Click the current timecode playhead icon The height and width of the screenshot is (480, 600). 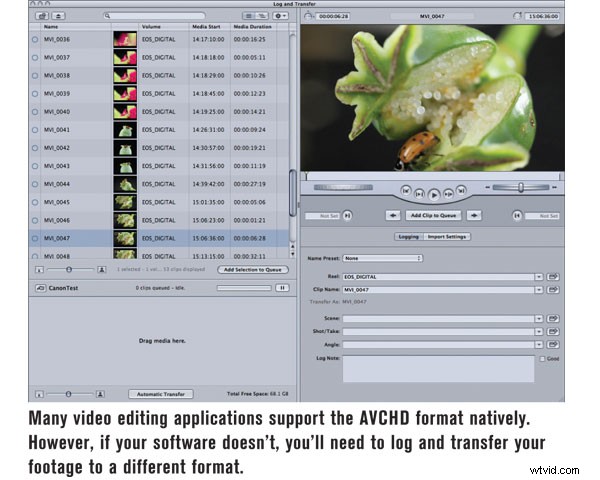pyautogui.click(x=518, y=16)
